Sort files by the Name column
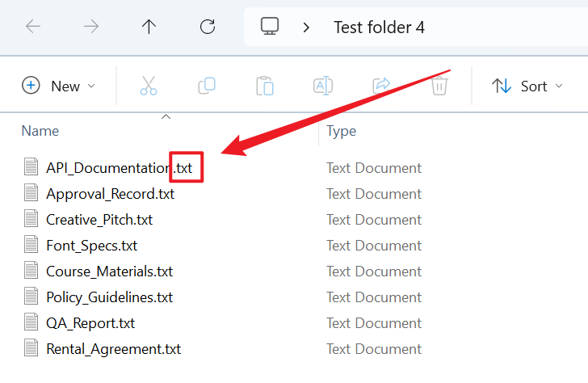 click(x=40, y=131)
